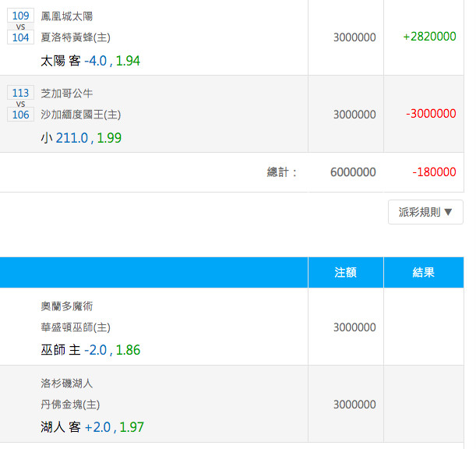Click the +2820000 result value
This screenshot has width=476, height=449.
tap(429, 37)
